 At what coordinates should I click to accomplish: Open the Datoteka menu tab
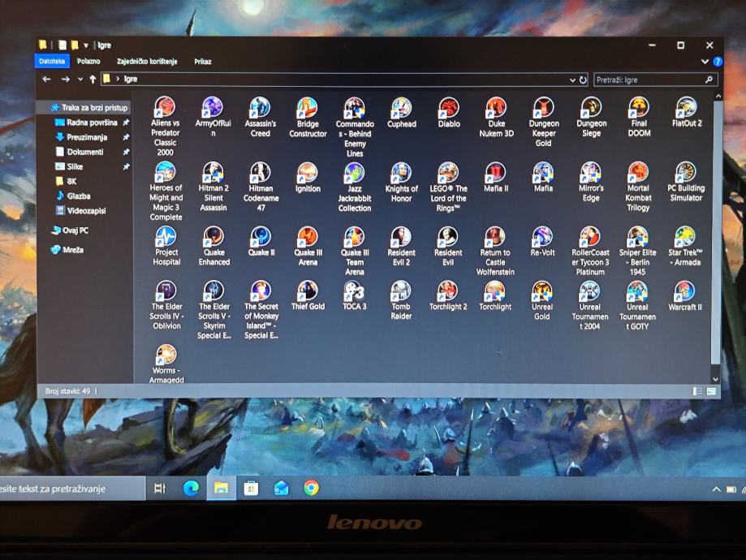click(x=52, y=61)
